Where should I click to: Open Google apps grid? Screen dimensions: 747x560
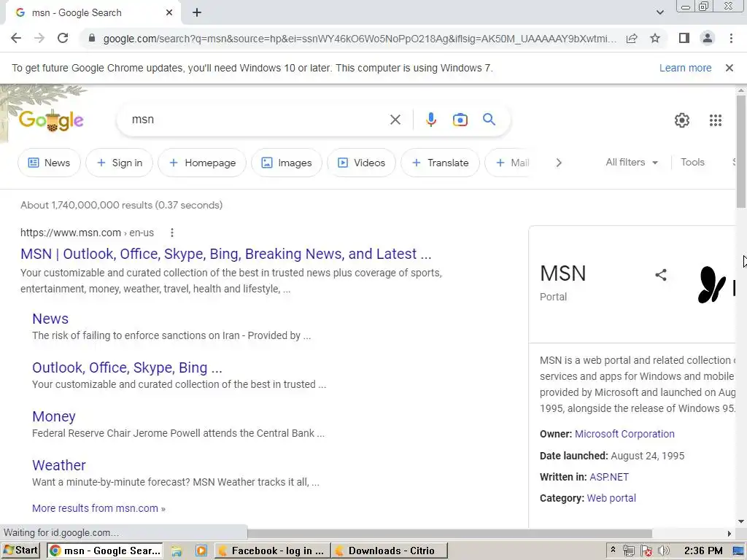[716, 120]
